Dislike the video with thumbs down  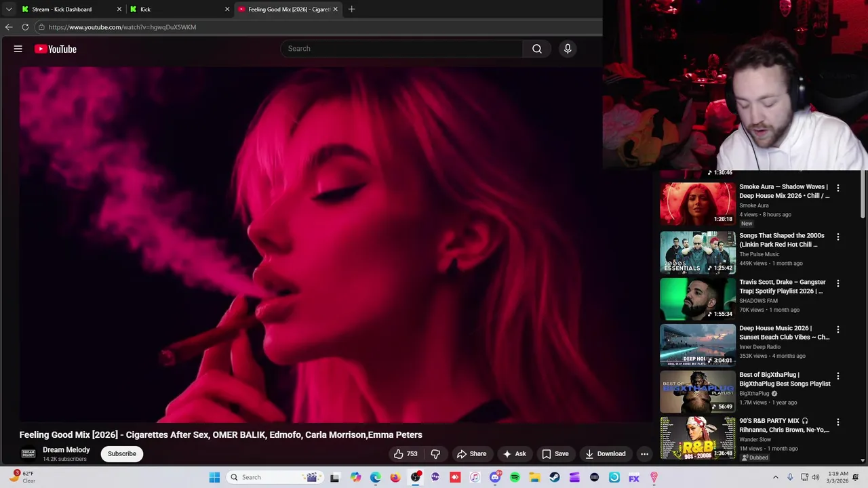[x=435, y=454]
